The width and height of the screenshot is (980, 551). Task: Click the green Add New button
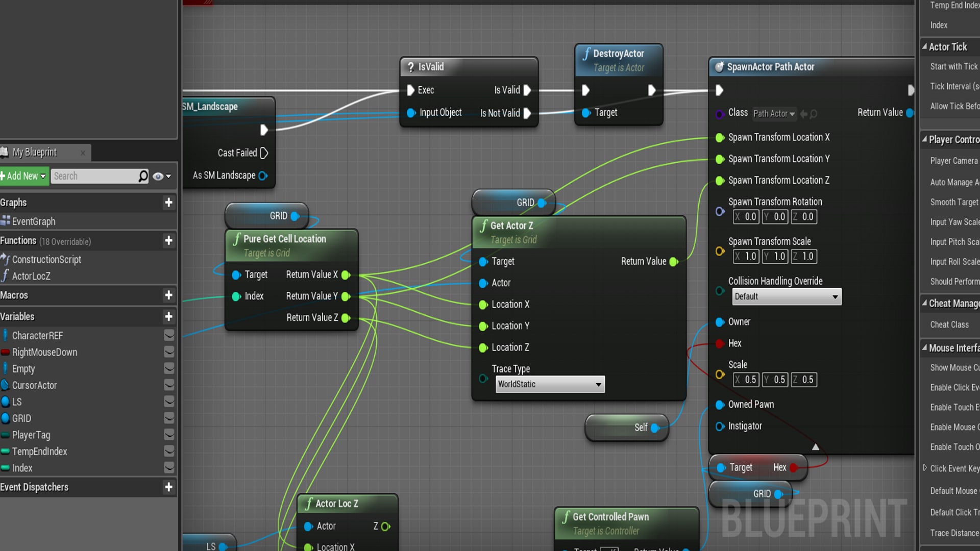pyautogui.click(x=20, y=176)
